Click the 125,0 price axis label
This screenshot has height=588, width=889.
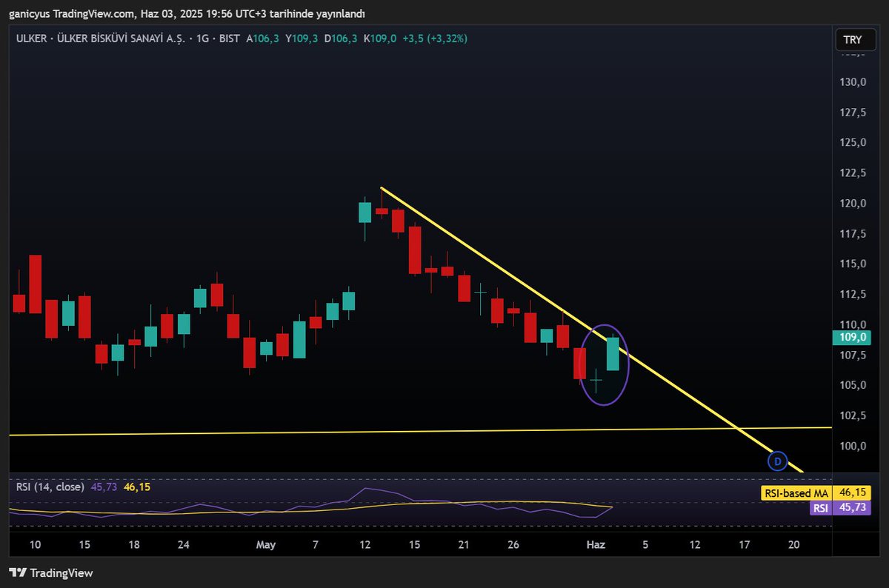[853, 142]
